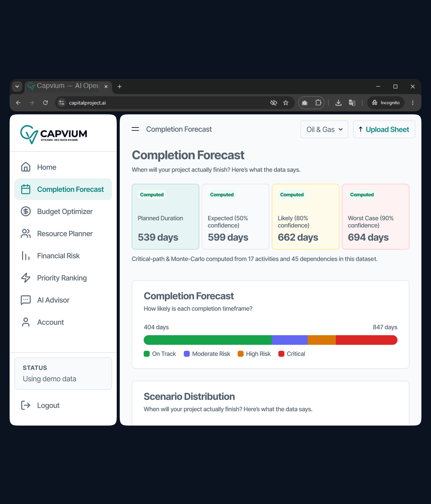Click the red Critical bar segment
This screenshot has width=431, height=504.
(367, 340)
